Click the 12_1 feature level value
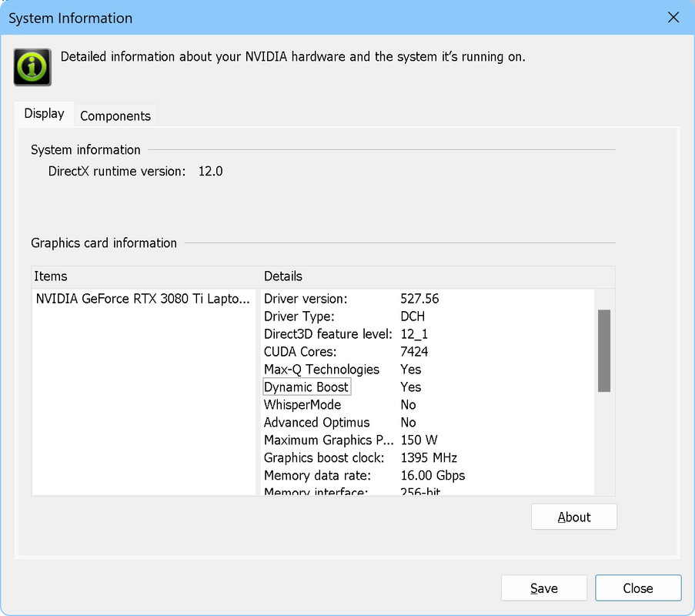Screen dimensions: 695x616 coord(414,334)
